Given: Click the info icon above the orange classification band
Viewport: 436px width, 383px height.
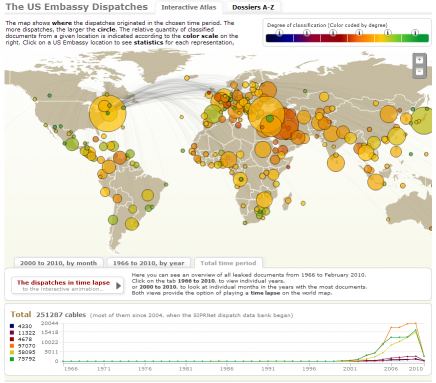Looking at the screenshot, I should (359, 33).
